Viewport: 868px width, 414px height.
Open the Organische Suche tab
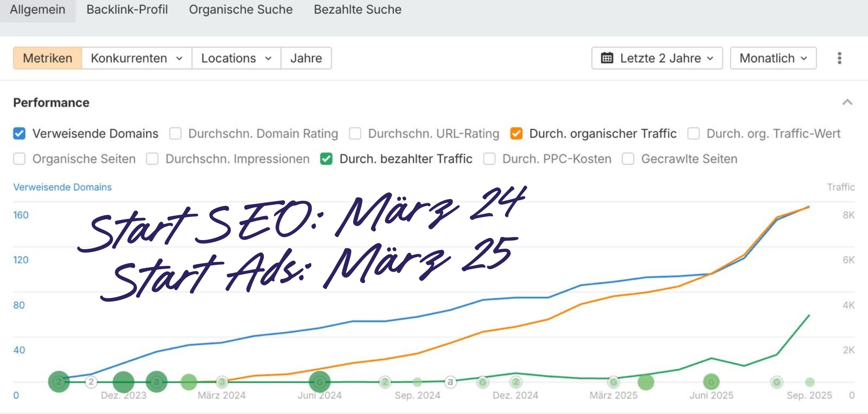tap(241, 9)
